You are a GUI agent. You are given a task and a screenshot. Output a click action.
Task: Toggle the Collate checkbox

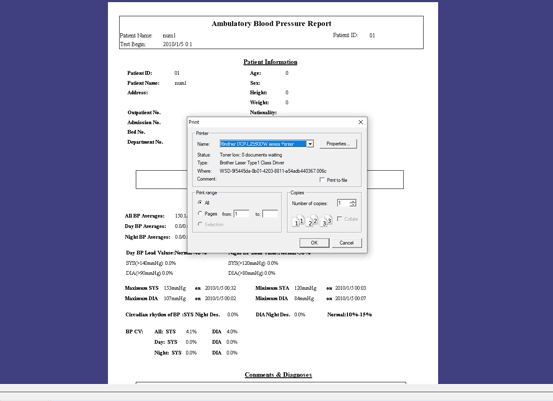pyautogui.click(x=339, y=219)
